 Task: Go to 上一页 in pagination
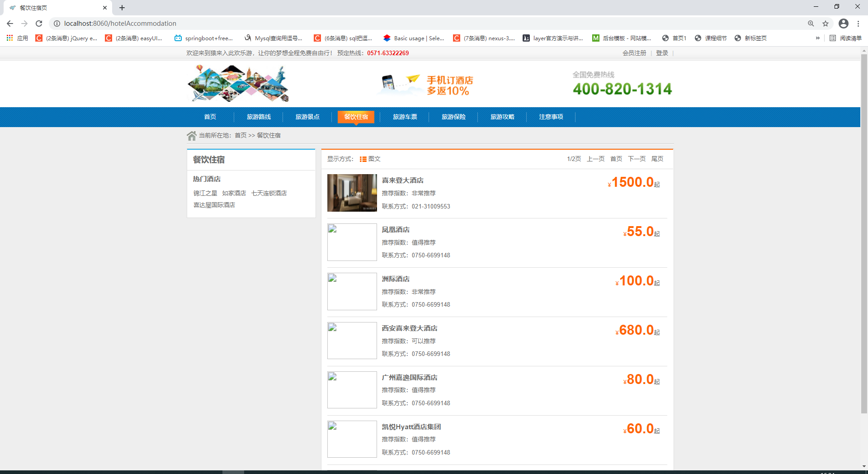[595, 159]
